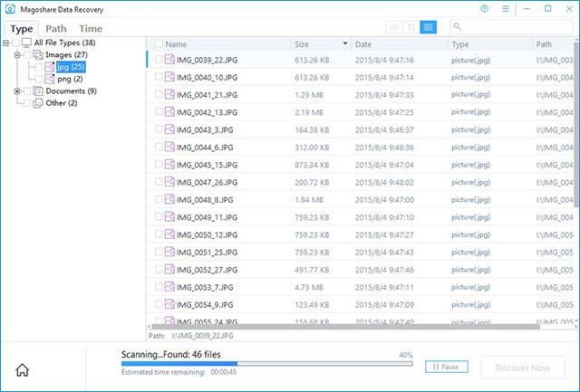Click the date 2015/8/4 9:48:02
The height and width of the screenshot is (392, 580).
[x=384, y=182]
